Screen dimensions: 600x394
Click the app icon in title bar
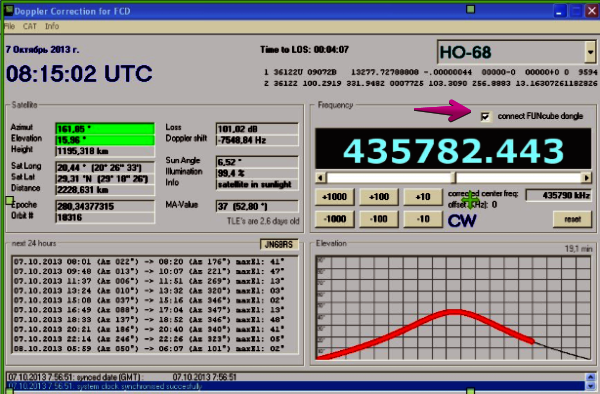[8, 10]
